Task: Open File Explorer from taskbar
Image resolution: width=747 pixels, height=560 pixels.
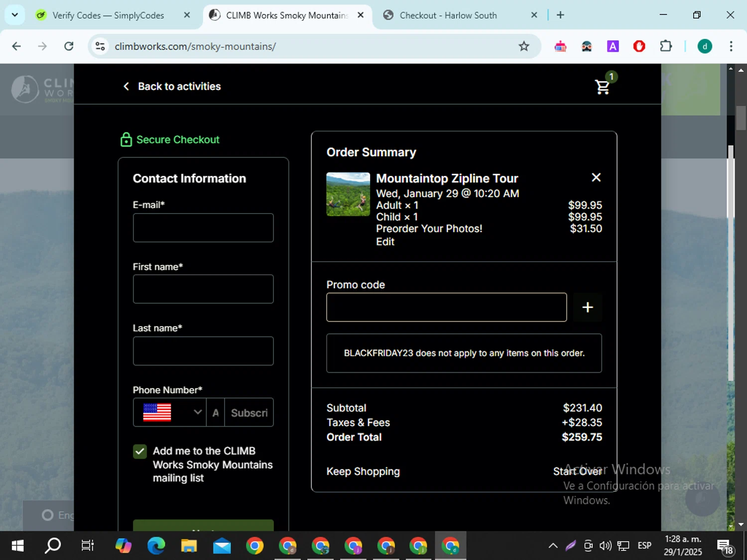Action: click(189, 546)
